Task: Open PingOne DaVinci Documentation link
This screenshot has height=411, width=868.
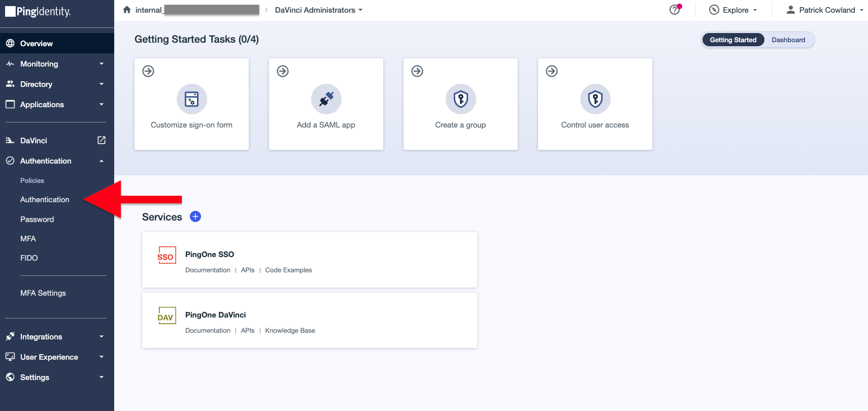Action: (x=208, y=331)
